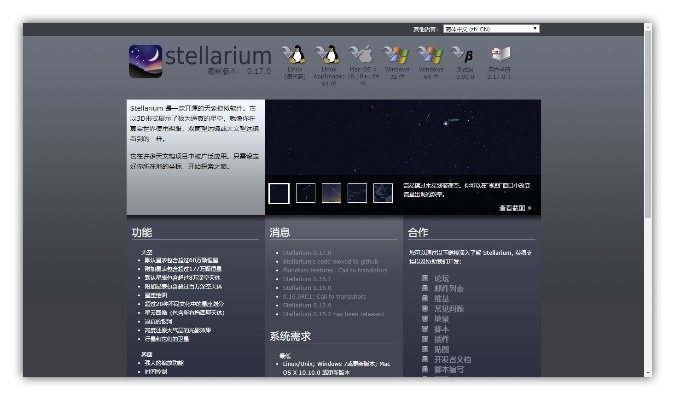This screenshot has height=400, width=675.
Task: Download the Windows 32-bit installer
Action: pyautogui.click(x=397, y=57)
